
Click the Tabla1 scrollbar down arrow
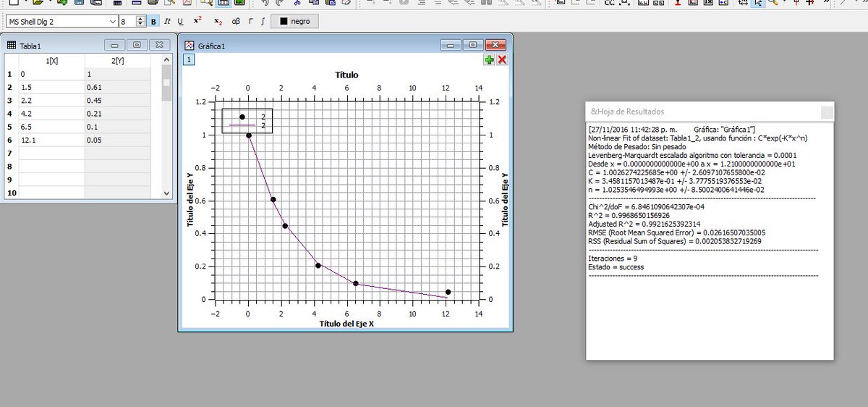[x=167, y=193]
